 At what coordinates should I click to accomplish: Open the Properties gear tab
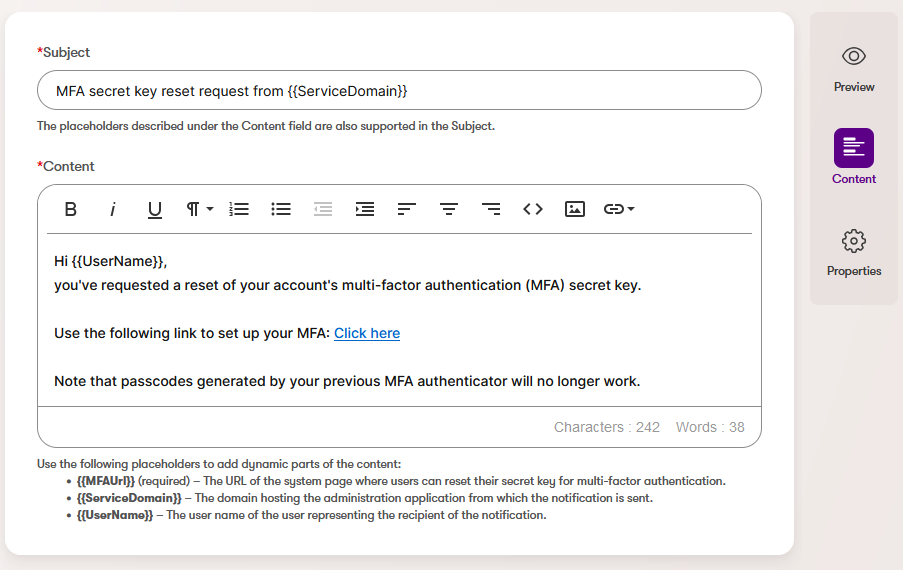click(x=854, y=251)
